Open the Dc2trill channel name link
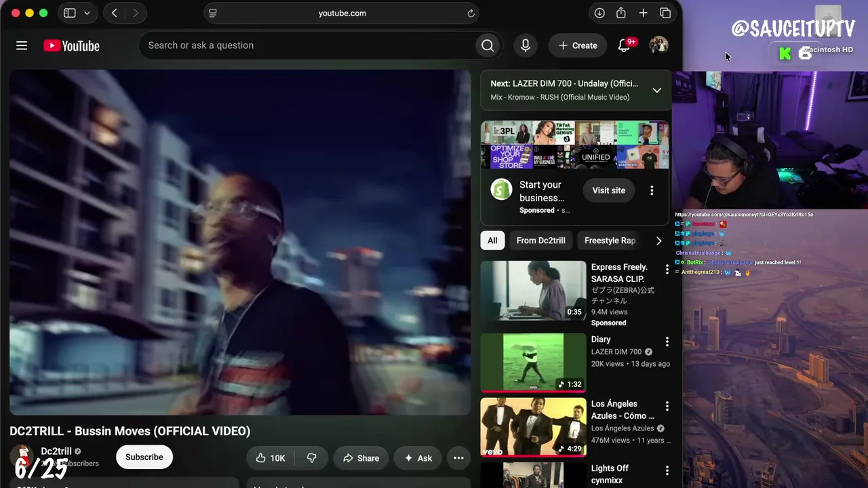The width and height of the screenshot is (868, 488). (x=56, y=451)
